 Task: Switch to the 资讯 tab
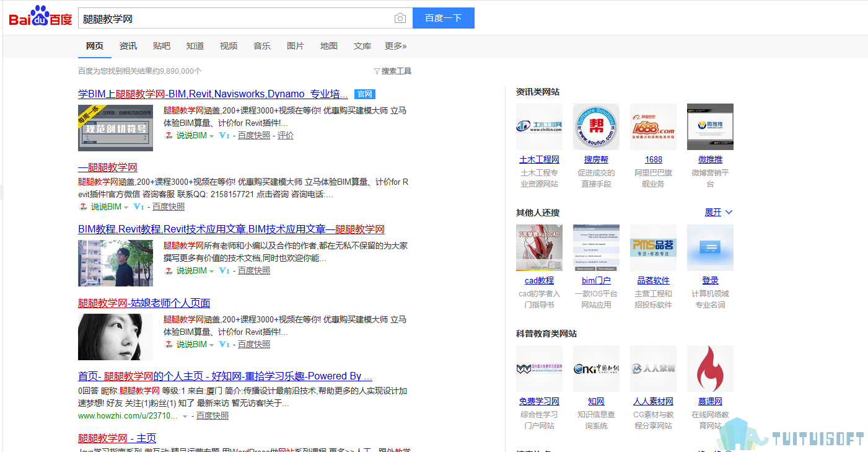(128, 46)
